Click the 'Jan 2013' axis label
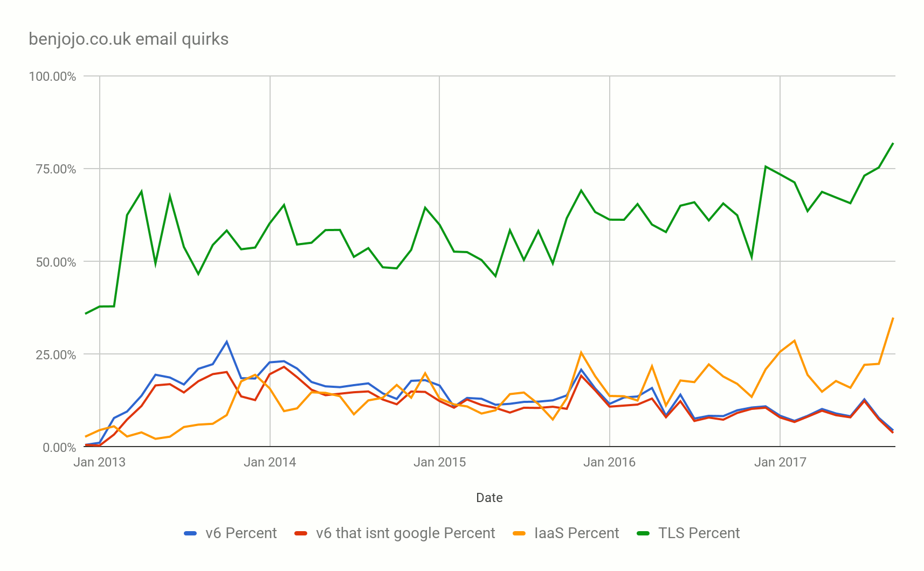 click(x=99, y=462)
